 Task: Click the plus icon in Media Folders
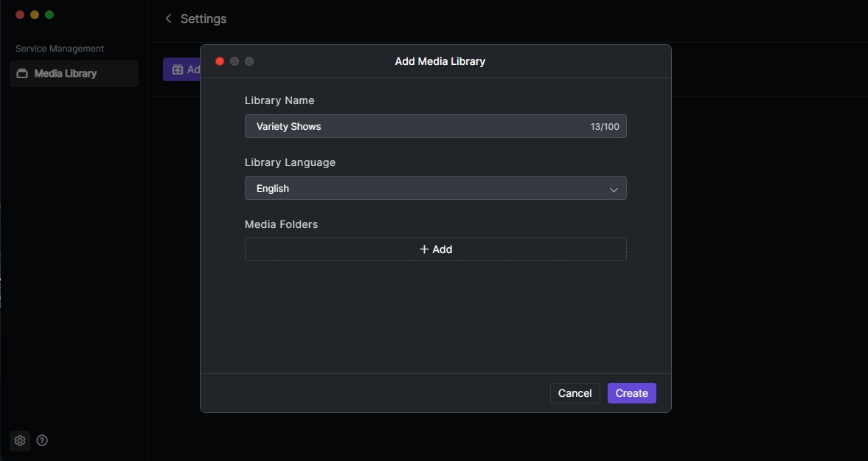coord(424,249)
